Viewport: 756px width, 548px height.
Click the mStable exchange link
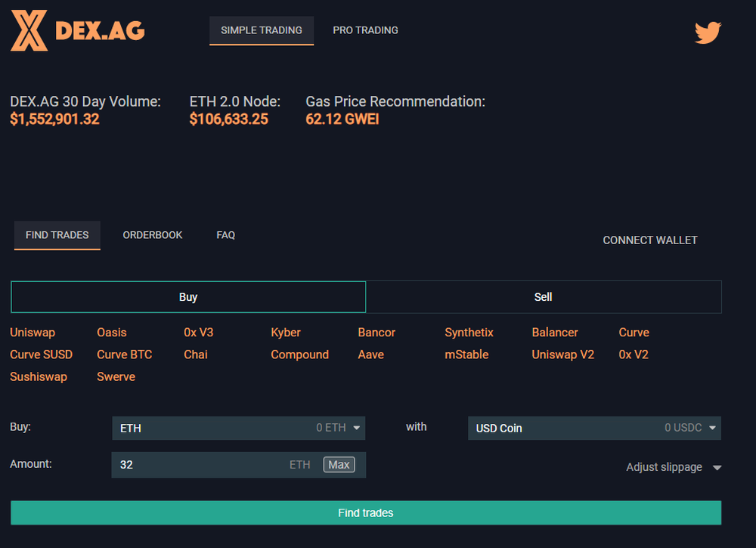point(466,354)
